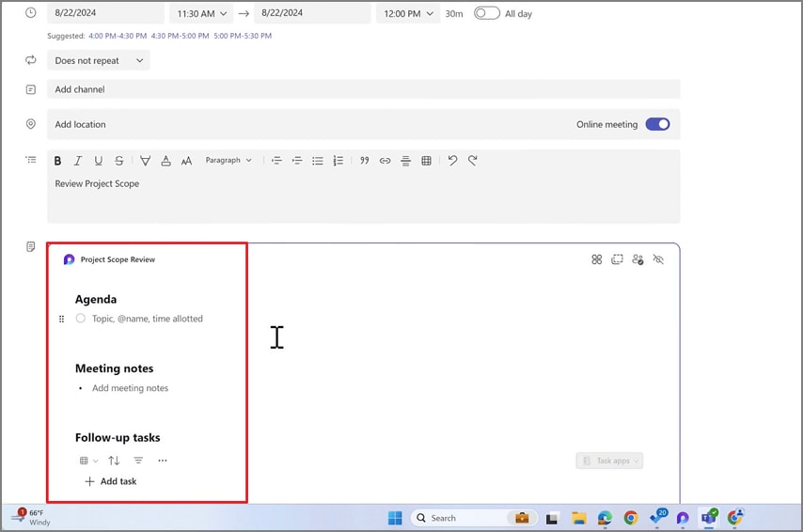Open Microsoft Edge from taskbar
This screenshot has height=532, width=803.
[x=605, y=518]
